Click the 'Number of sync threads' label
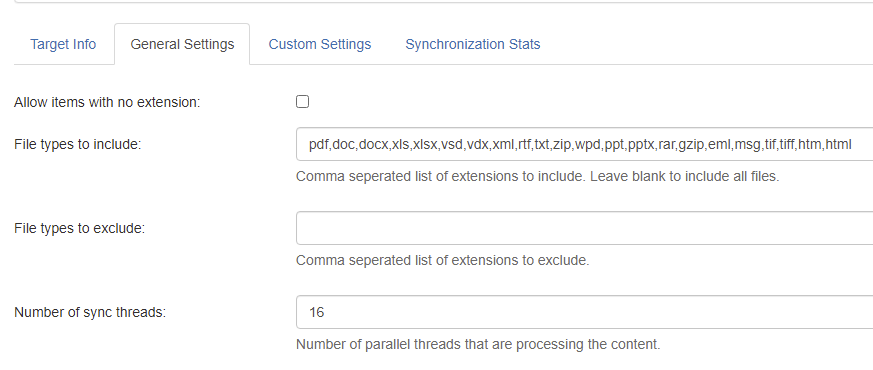 90,312
